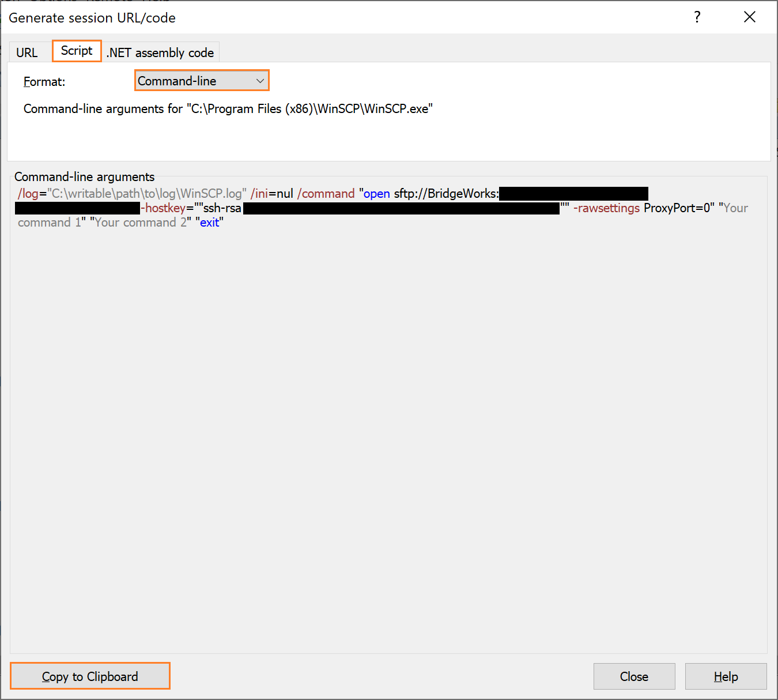This screenshot has height=700, width=778.
Task: Click the '-hostkey=' text in arguments
Action: click(167, 208)
